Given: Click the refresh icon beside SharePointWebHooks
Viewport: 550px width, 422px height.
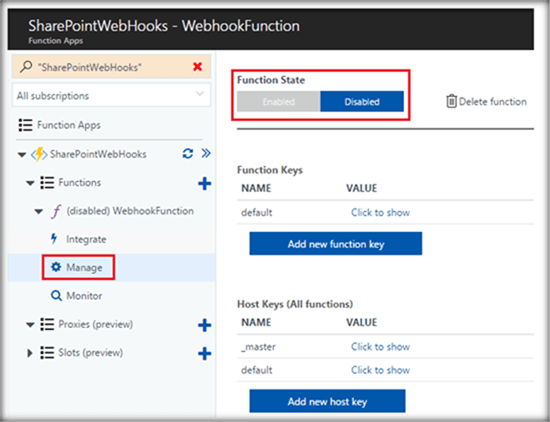Looking at the screenshot, I should tap(188, 154).
